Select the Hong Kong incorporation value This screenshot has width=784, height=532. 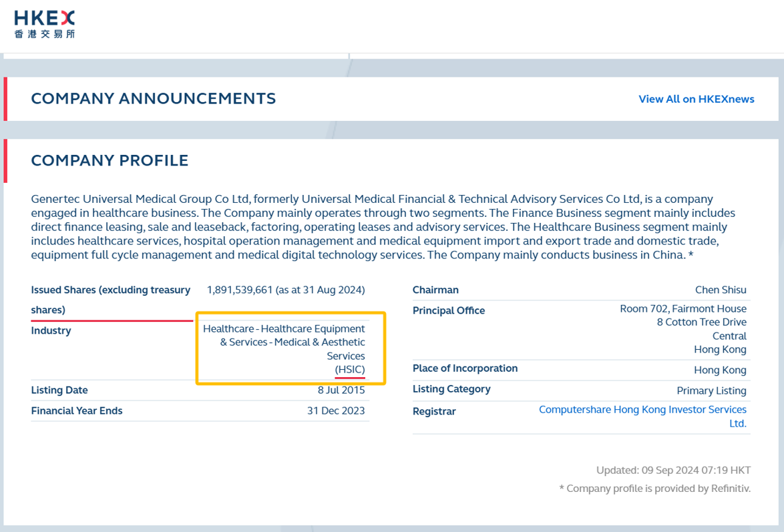720,370
